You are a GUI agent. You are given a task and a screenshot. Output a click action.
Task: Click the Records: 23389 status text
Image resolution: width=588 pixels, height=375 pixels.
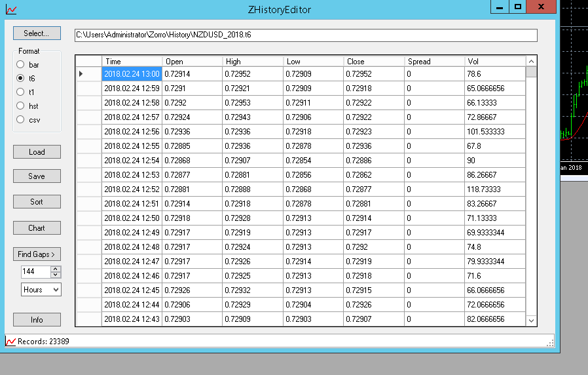coord(43,341)
